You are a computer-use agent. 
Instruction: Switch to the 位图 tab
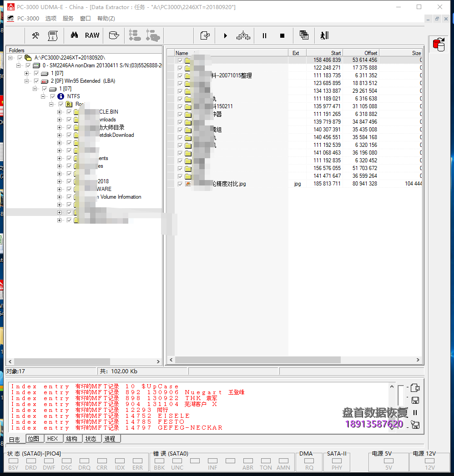point(34,439)
